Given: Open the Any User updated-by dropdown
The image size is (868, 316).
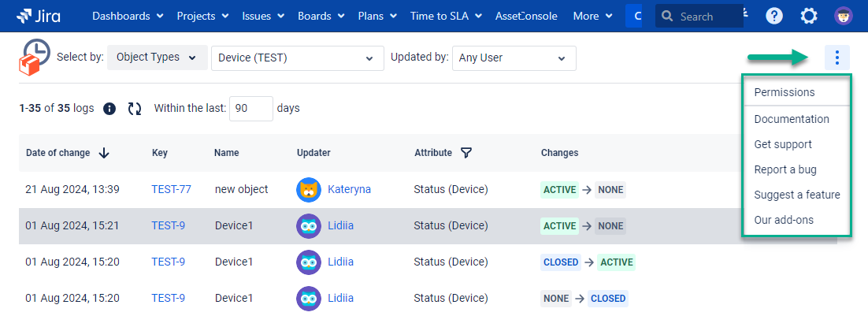Looking at the screenshot, I should coord(514,58).
